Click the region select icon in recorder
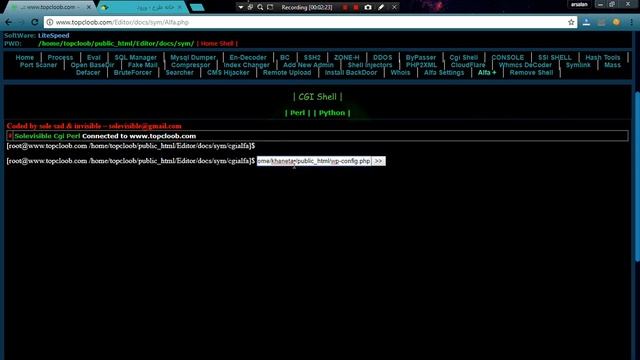640x360 pixels. [270, 7]
